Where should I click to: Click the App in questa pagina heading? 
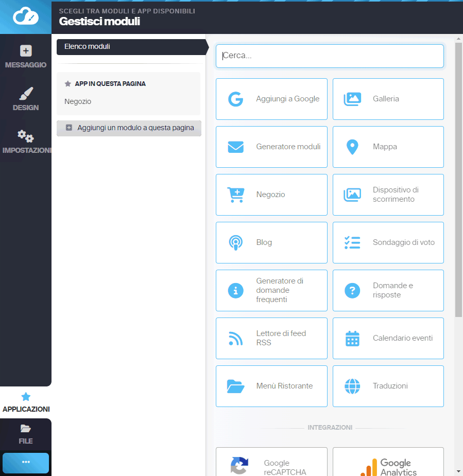(x=110, y=84)
